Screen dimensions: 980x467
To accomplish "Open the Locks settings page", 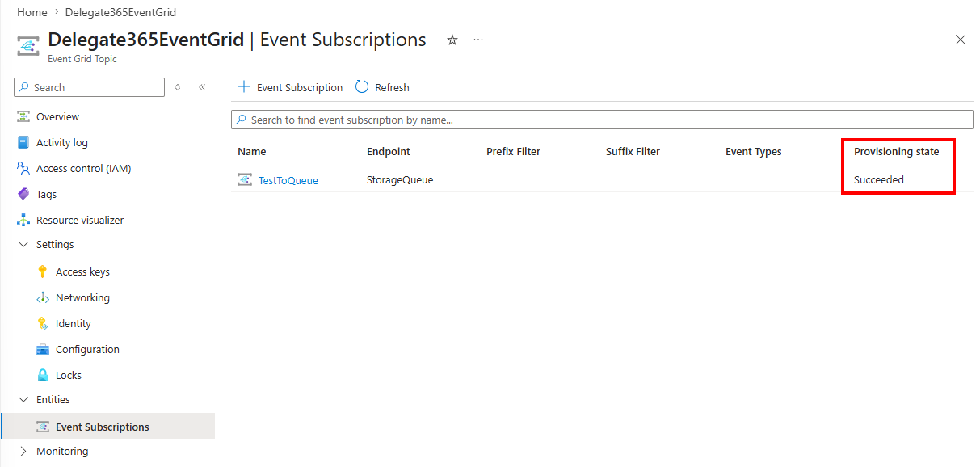I will (69, 376).
